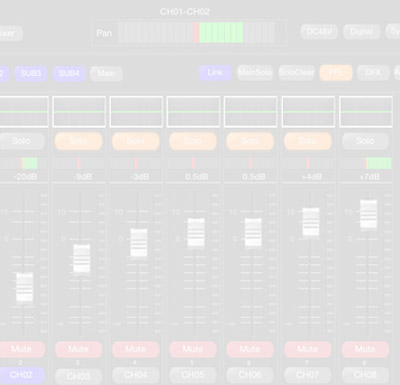
Task: Enable the DC48V phantom power button
Action: (319, 32)
